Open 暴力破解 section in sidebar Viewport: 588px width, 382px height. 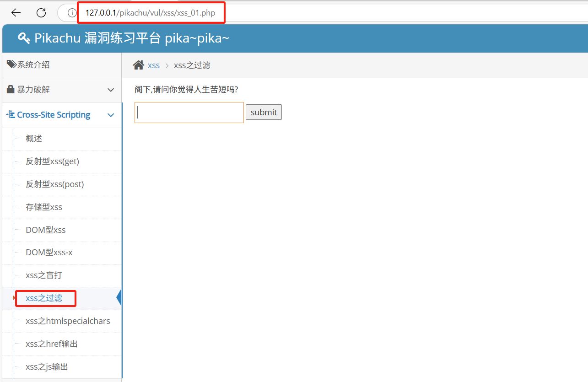[x=33, y=90]
